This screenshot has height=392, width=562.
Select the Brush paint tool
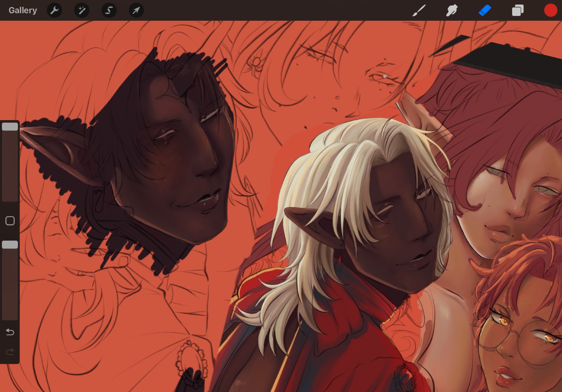pyautogui.click(x=419, y=10)
